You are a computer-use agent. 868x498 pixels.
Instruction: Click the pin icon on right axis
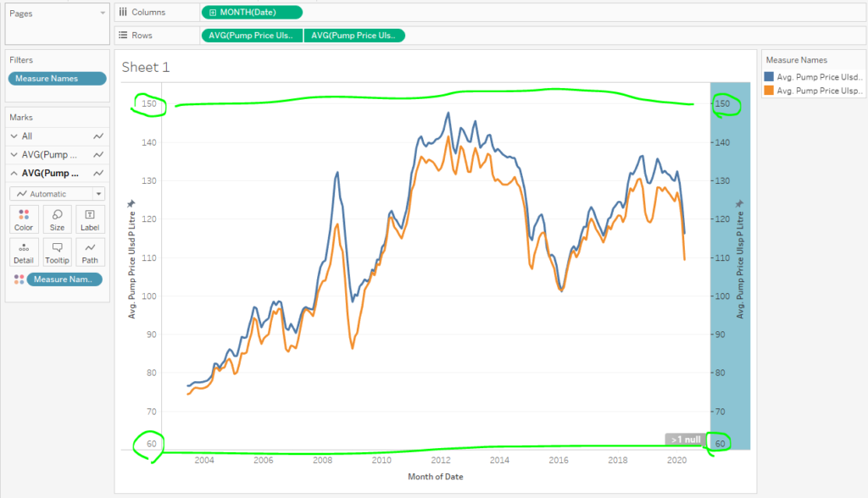tap(739, 203)
